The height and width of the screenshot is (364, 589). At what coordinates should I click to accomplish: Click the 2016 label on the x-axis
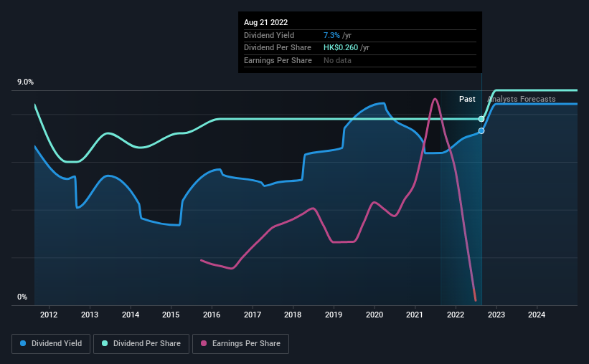click(212, 315)
